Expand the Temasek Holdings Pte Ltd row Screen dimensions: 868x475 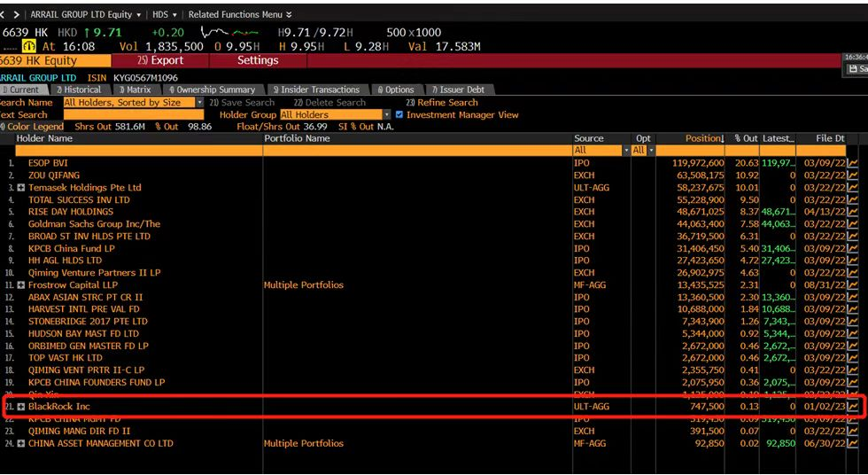point(21,188)
